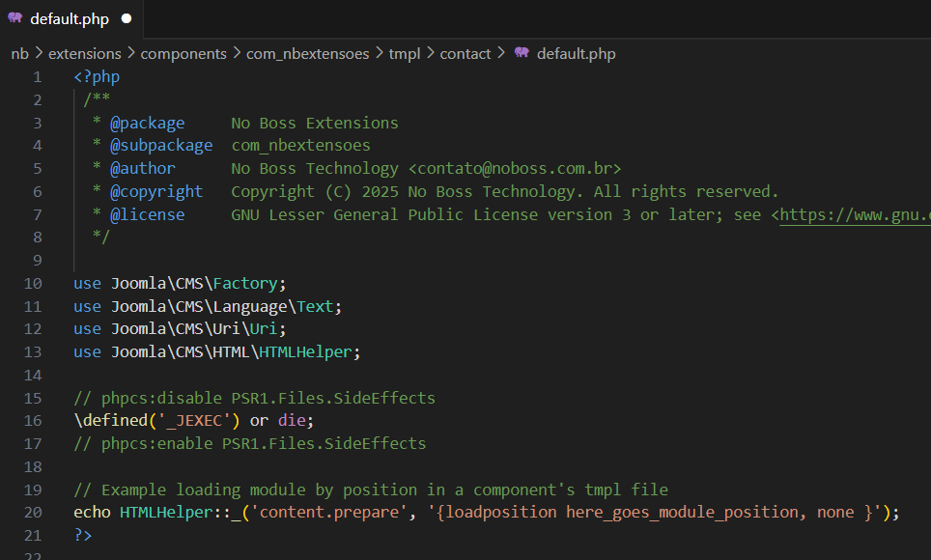Click line number 20 in the gutter
The image size is (931, 560).
tap(33, 513)
